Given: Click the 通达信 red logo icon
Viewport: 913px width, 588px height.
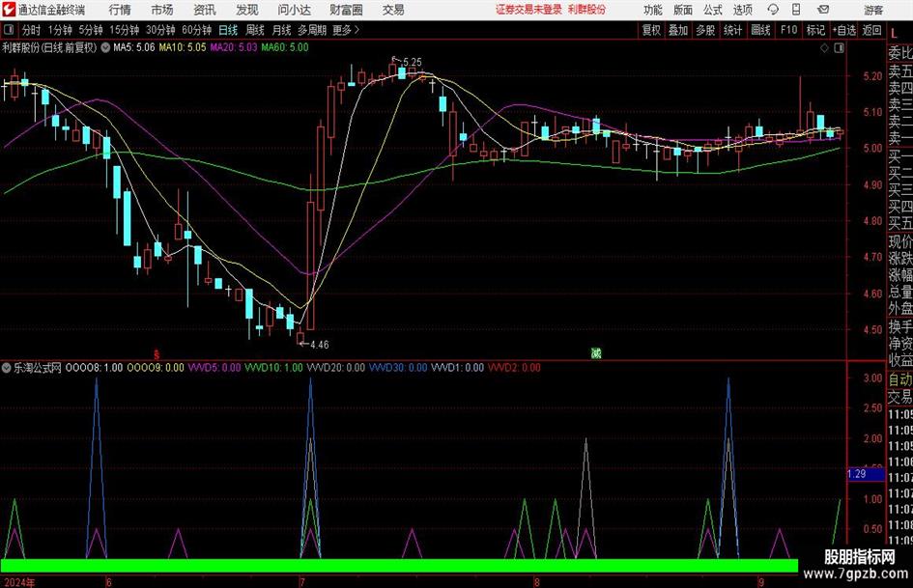Looking at the screenshot, I should pos(8,10).
